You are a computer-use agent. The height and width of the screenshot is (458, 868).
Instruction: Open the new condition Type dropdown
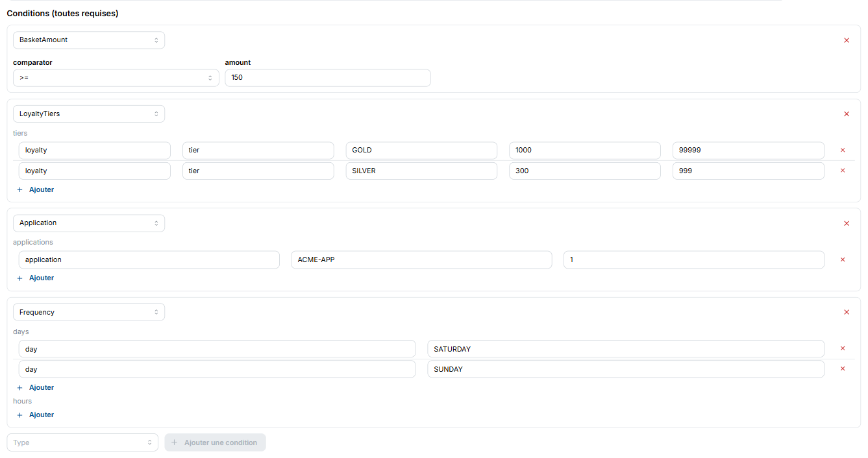click(x=82, y=442)
